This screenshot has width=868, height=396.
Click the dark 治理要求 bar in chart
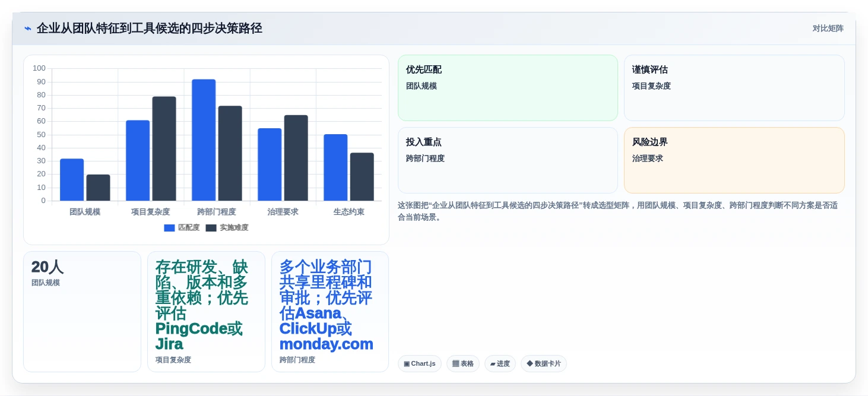296,158
